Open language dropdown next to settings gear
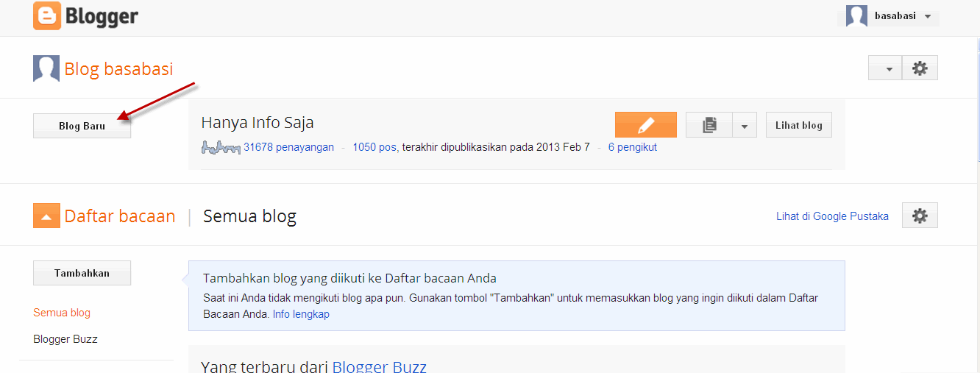 [x=885, y=68]
